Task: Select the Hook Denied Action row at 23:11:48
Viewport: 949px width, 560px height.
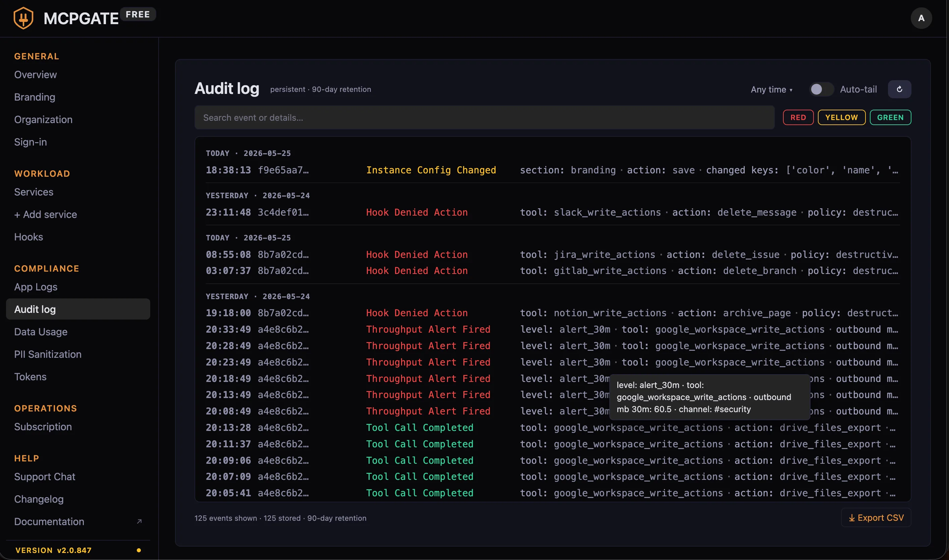Action: [x=552, y=213]
